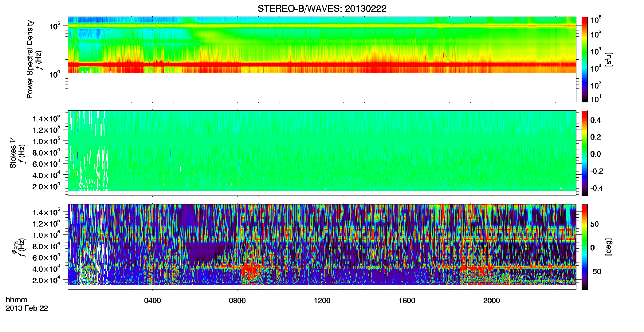Click the Stokes V colorbar
Image resolution: width=644 pixels, height=332 pixels.
click(585, 153)
